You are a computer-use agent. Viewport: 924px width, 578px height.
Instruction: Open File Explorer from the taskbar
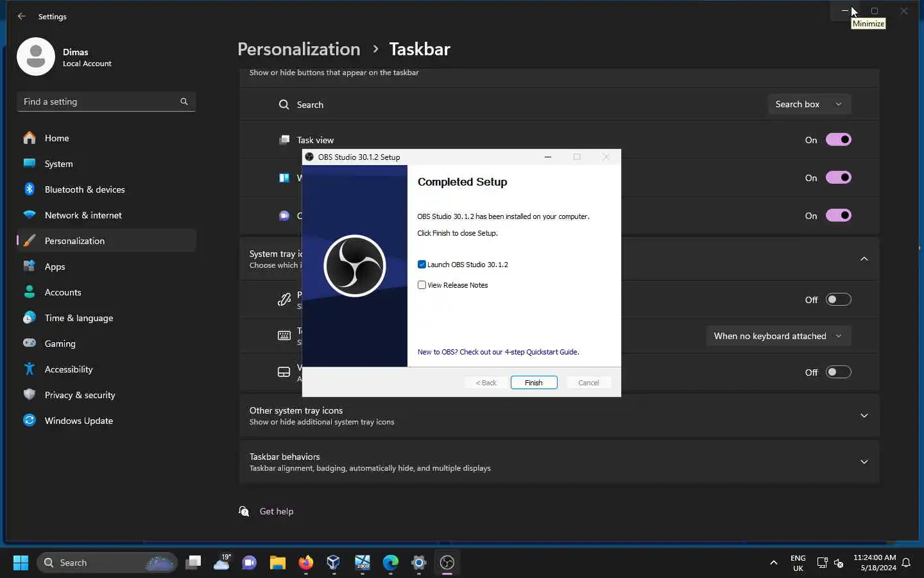[277, 563]
